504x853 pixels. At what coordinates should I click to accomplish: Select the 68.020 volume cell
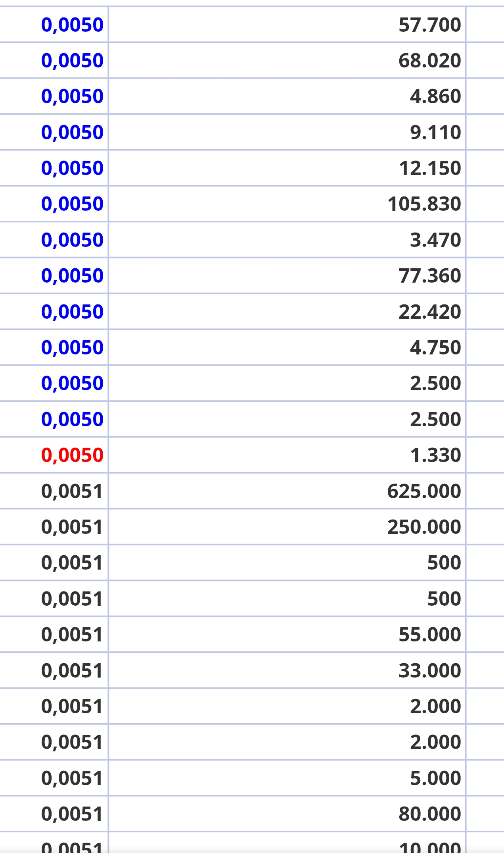point(429,60)
